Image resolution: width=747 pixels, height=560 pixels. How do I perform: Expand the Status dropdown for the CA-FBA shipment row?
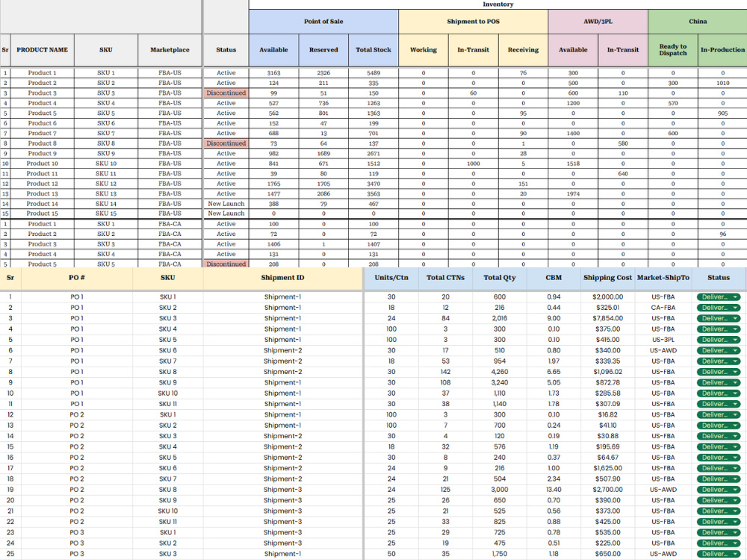(x=719, y=308)
